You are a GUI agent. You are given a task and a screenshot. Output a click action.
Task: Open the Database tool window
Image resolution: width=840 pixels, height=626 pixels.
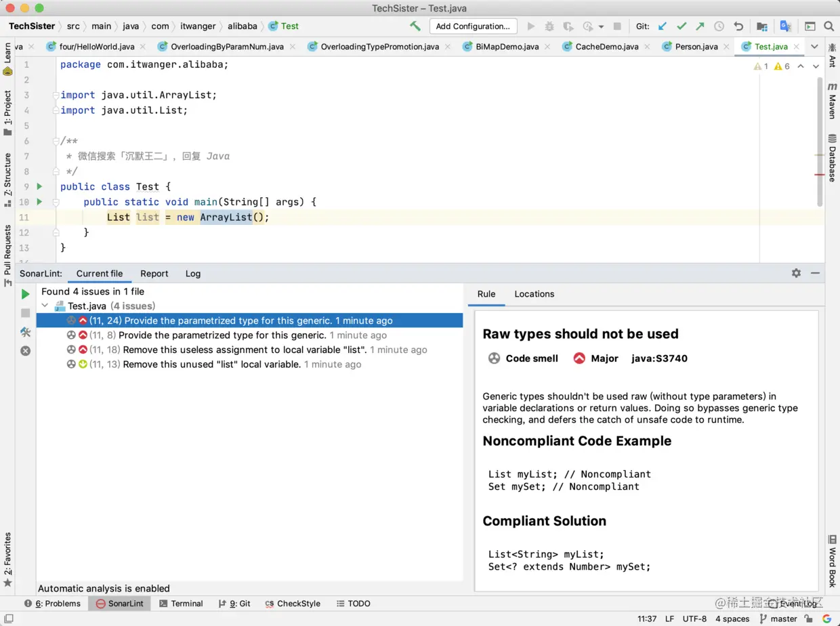pyautogui.click(x=833, y=158)
